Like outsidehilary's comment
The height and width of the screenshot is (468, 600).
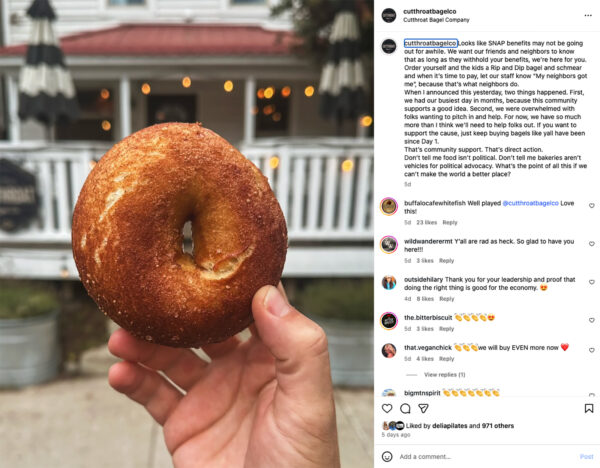[592, 282]
